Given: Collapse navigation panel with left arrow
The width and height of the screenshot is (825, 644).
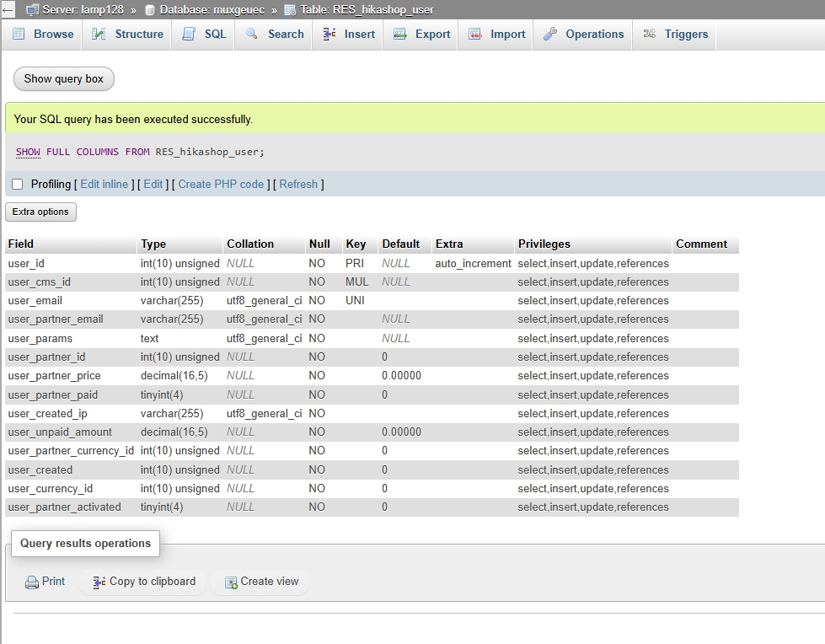Looking at the screenshot, I should pos(8,10).
